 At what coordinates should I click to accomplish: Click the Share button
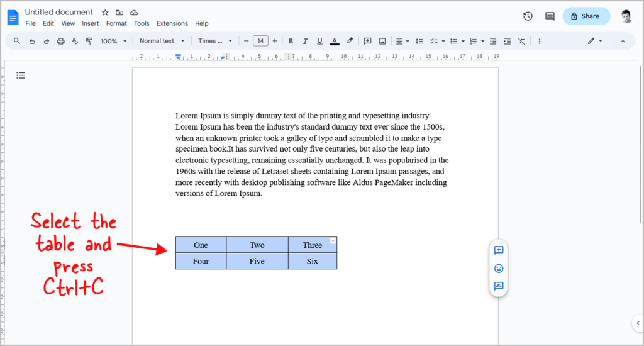pos(586,16)
